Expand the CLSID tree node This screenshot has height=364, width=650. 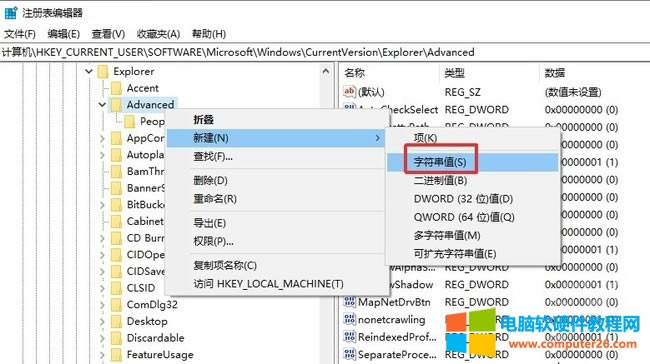(102, 288)
